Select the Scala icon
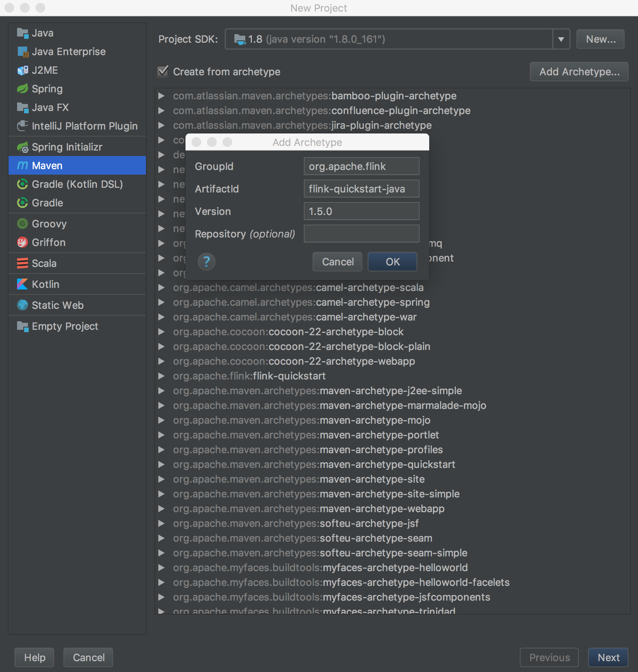 23,263
